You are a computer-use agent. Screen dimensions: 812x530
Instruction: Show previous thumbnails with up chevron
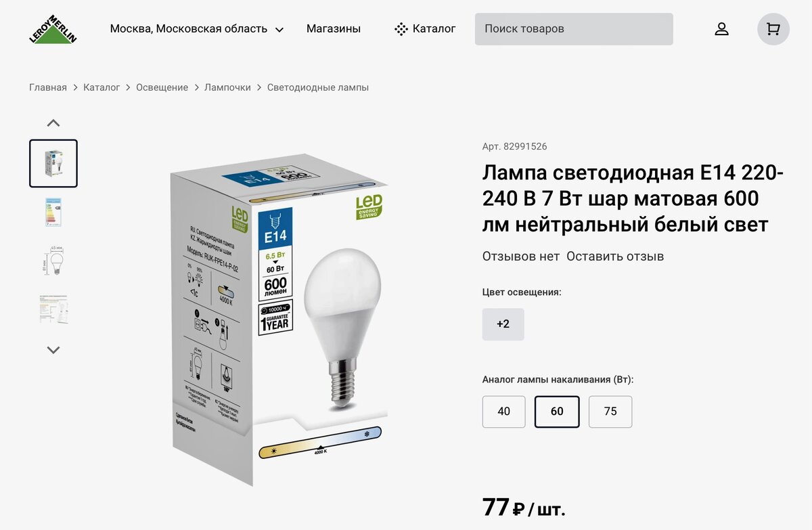[53, 123]
